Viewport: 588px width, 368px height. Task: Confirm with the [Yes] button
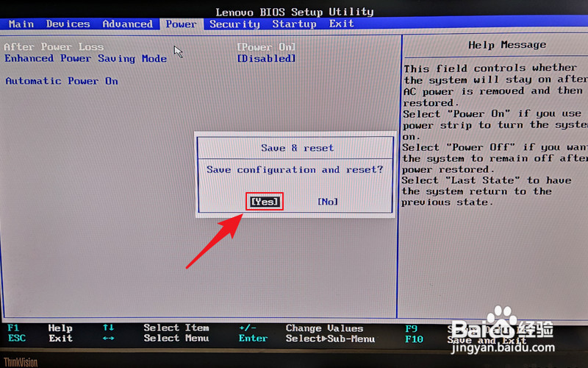coord(265,202)
